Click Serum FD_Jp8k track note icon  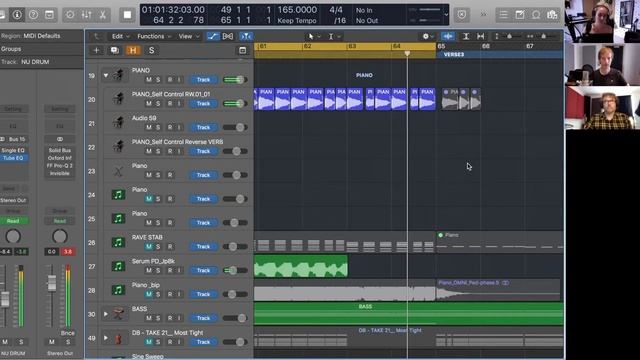(118, 266)
